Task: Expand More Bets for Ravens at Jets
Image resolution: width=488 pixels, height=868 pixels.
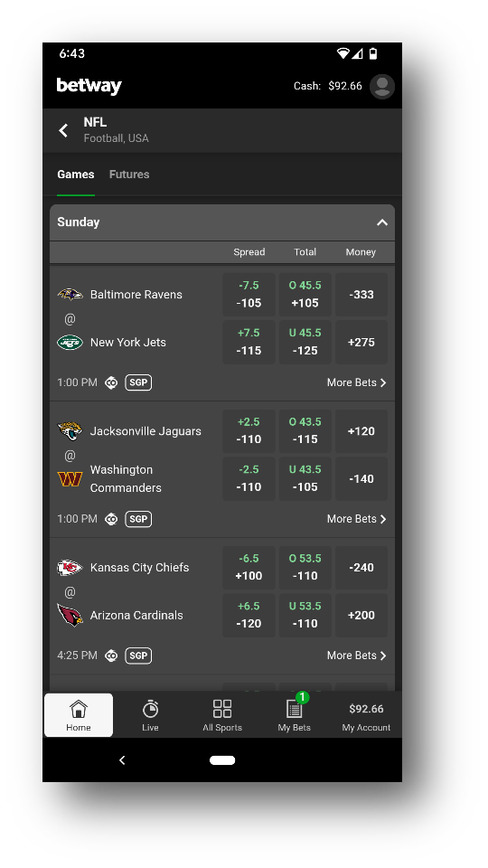Action: coord(357,382)
